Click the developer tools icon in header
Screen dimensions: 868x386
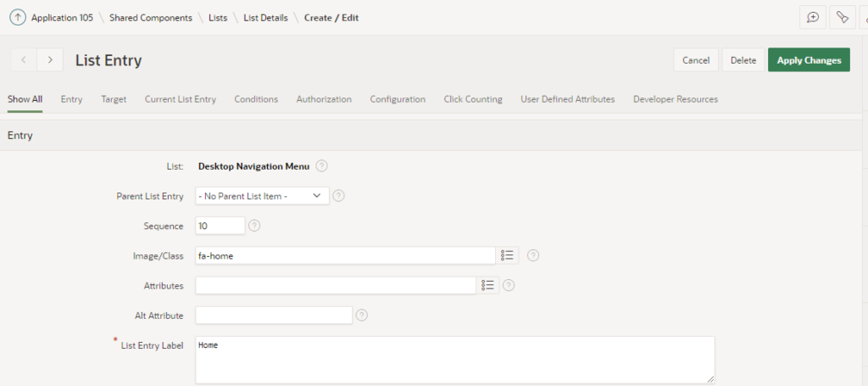click(x=842, y=18)
